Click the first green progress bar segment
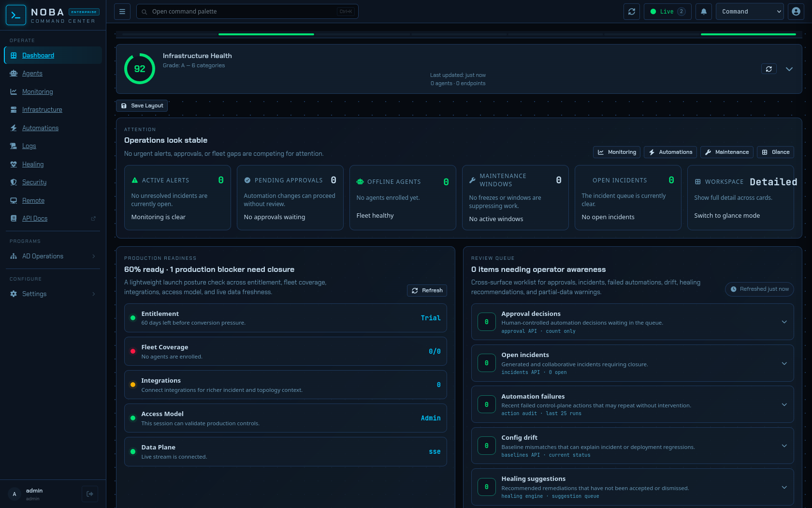Screen dimensions: 812x508 coord(266,34)
